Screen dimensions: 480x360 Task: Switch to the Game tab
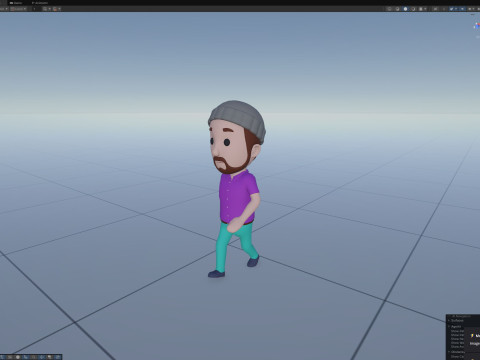tap(16, 3)
